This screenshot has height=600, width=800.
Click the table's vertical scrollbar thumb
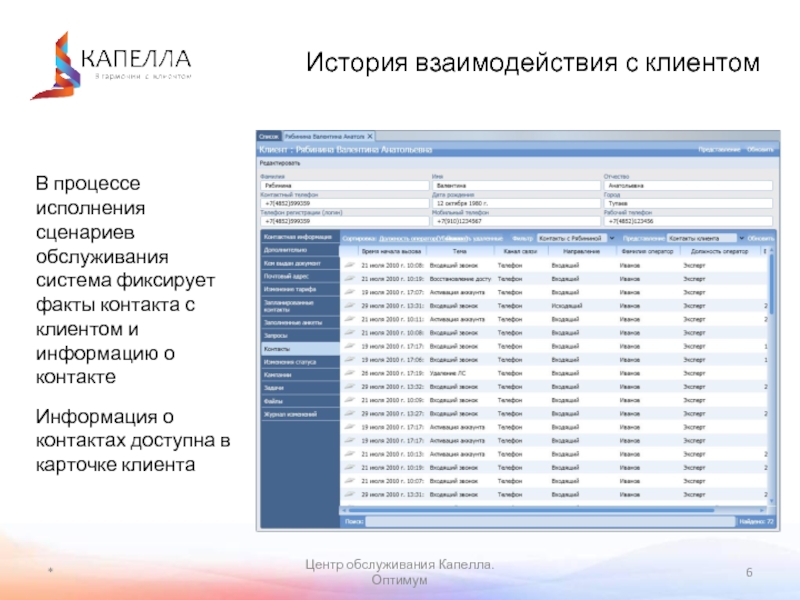pyautogui.click(x=771, y=284)
